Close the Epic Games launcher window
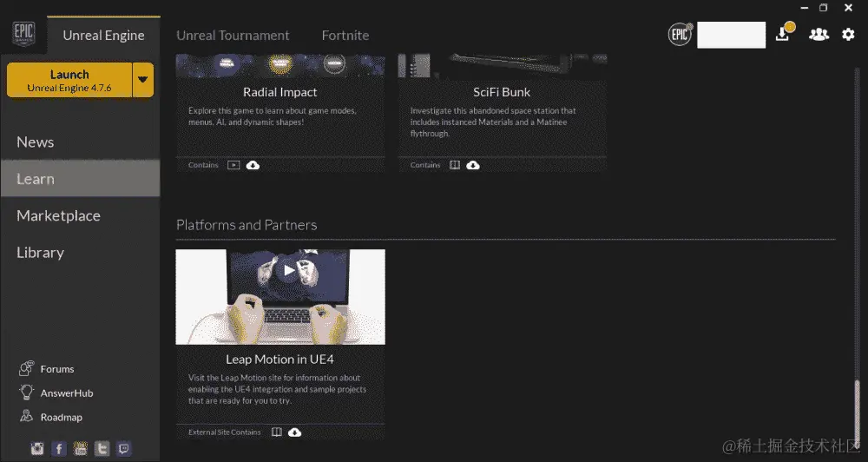The height and width of the screenshot is (462, 868). click(x=848, y=8)
